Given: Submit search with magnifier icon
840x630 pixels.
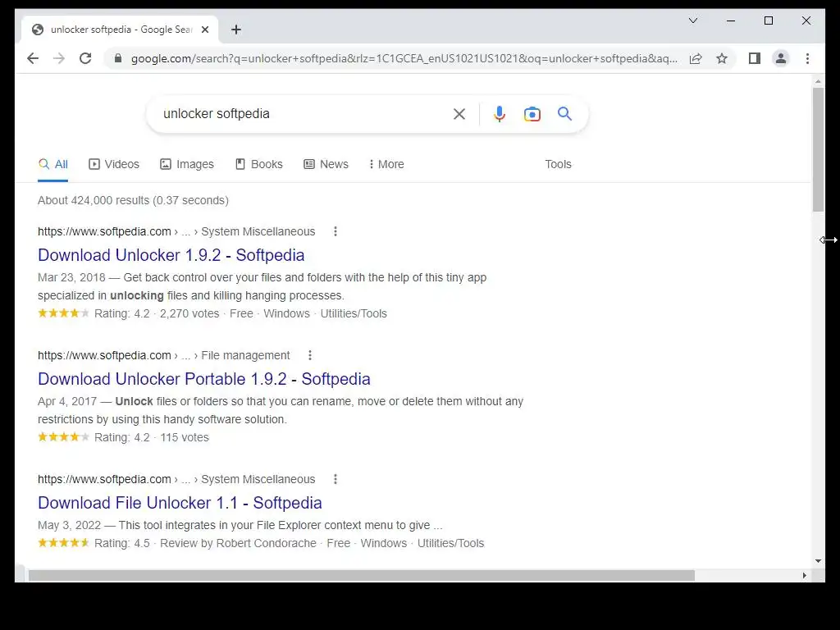Looking at the screenshot, I should 564,113.
